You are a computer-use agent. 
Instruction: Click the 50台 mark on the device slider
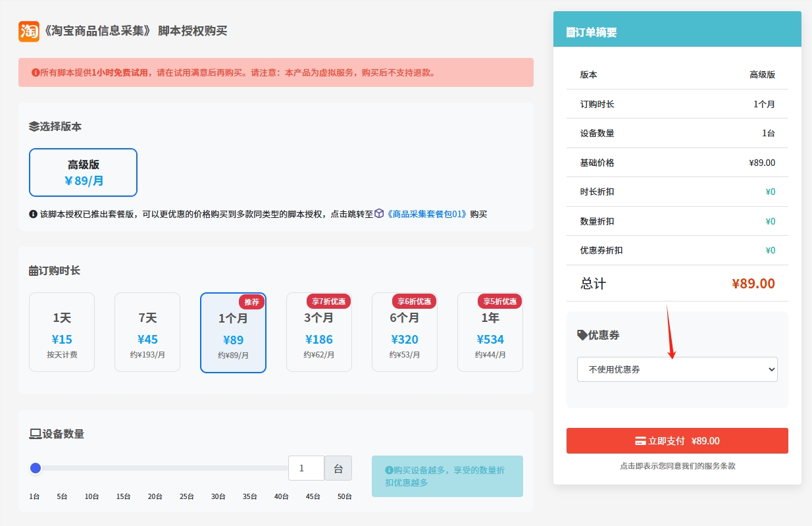345,496
